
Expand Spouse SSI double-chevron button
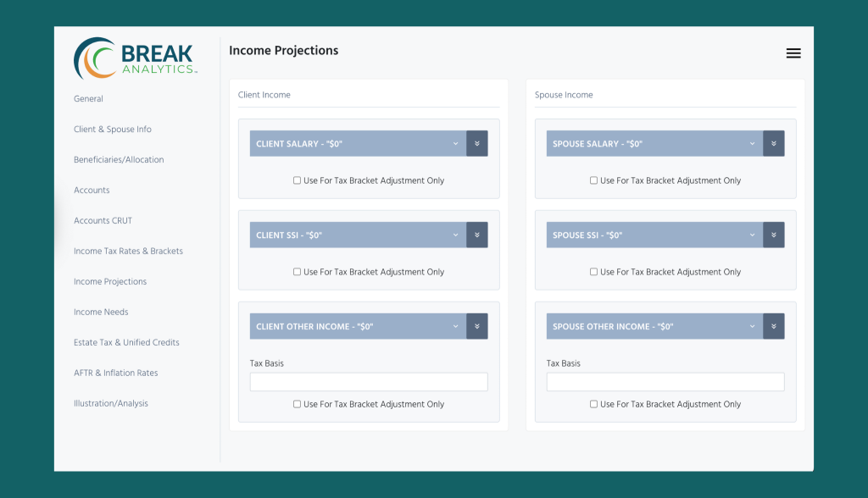[773, 235]
